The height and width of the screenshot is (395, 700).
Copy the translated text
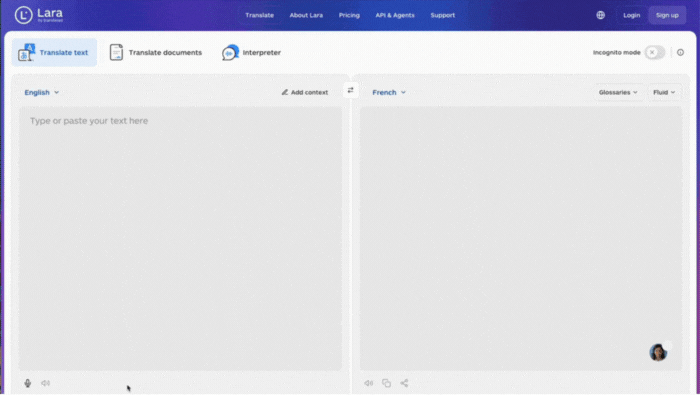[386, 383]
